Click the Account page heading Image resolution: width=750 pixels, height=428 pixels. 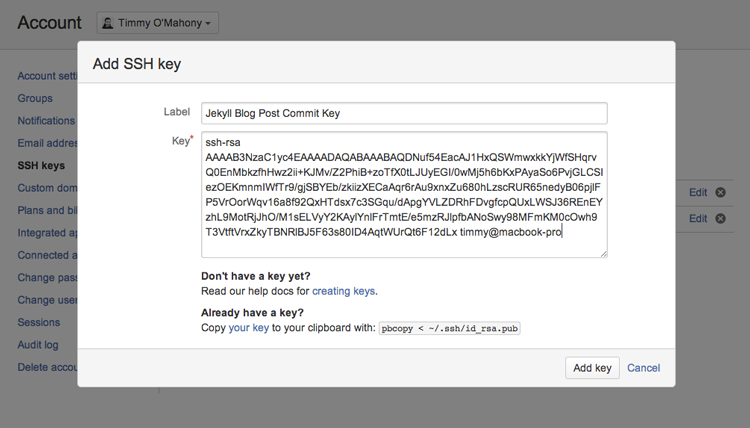tap(50, 22)
